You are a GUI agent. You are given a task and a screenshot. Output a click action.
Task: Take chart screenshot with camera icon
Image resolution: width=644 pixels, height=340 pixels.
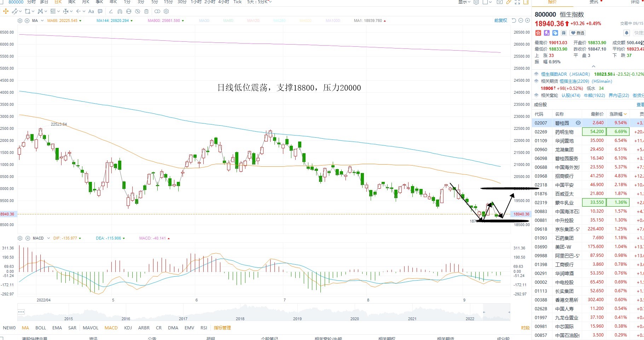tap(499, 2)
